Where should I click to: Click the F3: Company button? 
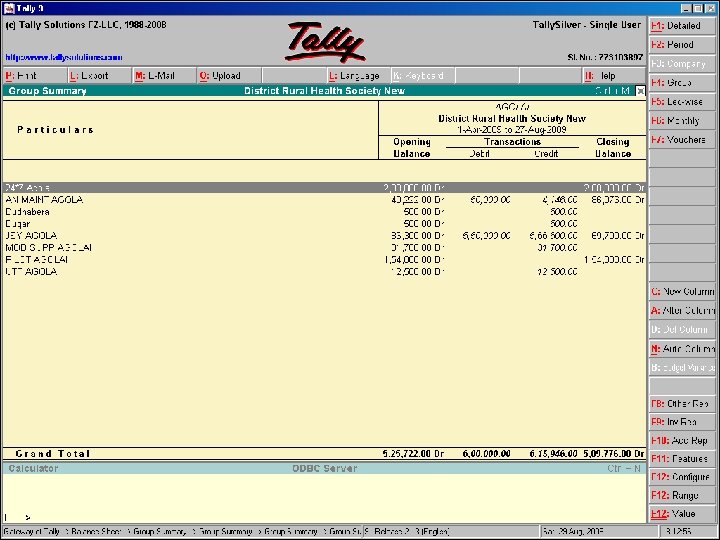[682, 64]
